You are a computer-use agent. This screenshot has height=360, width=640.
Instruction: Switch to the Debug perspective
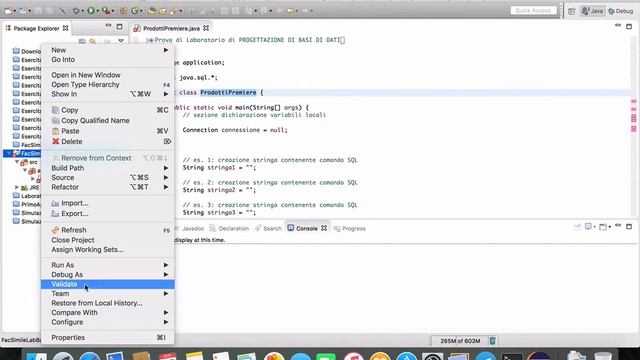click(620, 11)
